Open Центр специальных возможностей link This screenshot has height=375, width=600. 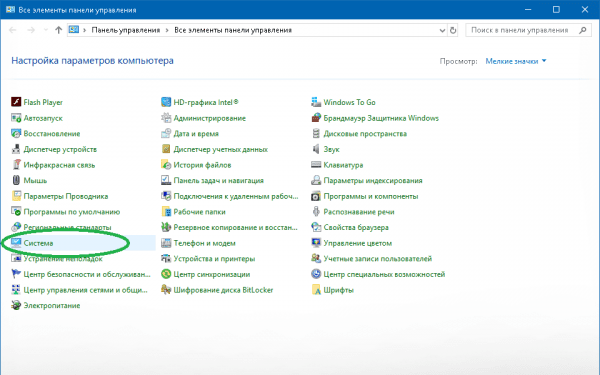click(384, 274)
